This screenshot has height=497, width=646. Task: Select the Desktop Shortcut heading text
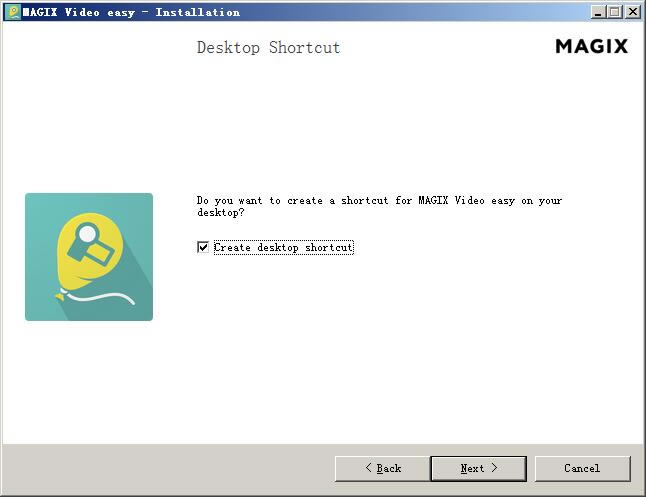269,47
